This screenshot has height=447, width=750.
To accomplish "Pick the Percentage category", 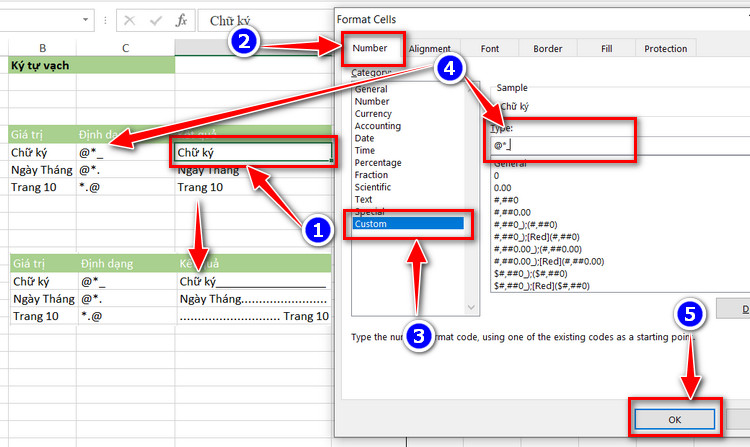I will (x=378, y=163).
